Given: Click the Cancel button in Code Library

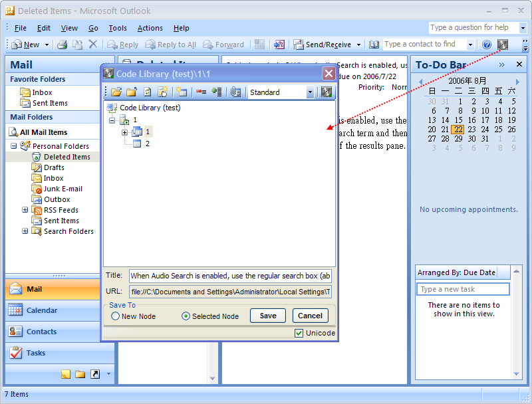Looking at the screenshot, I should (x=310, y=316).
